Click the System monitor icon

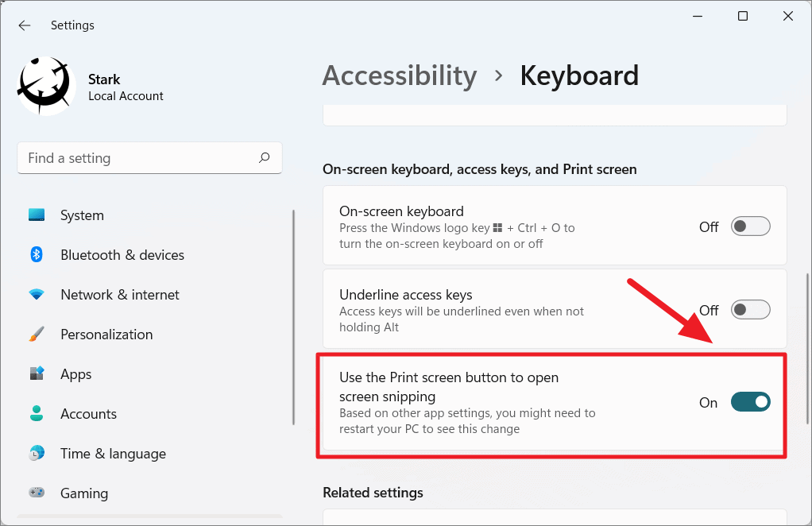pyautogui.click(x=37, y=215)
